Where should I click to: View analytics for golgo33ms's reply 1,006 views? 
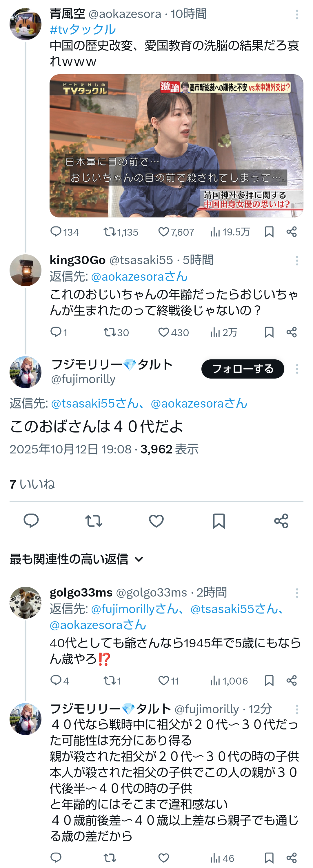click(229, 681)
